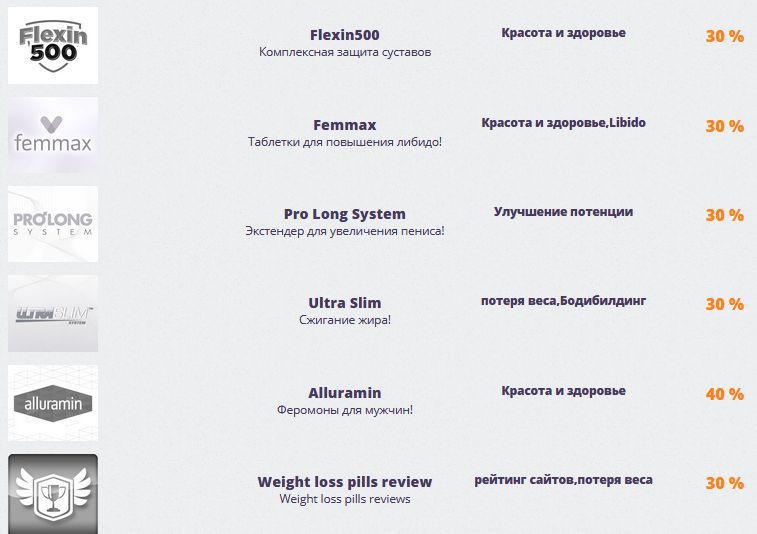Screen dimensions: 757x534
Task: Open Weight loss pills review title
Action: [345, 482]
